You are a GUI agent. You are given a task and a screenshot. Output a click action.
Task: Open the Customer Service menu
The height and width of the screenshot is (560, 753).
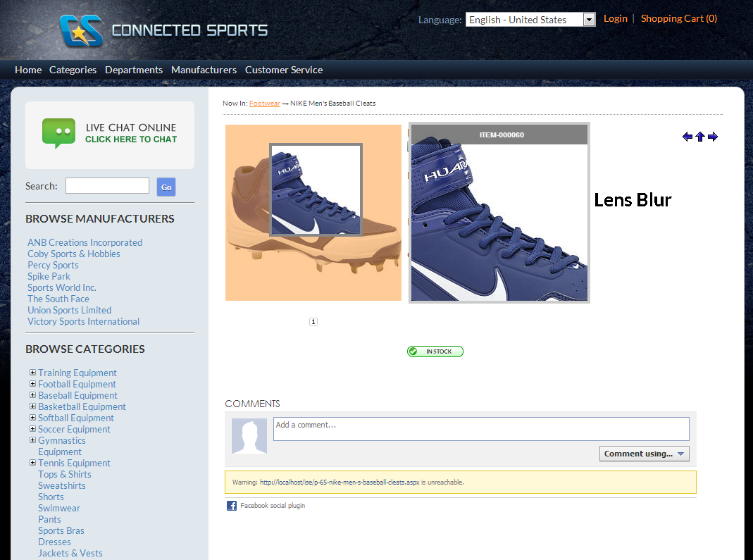[284, 70]
